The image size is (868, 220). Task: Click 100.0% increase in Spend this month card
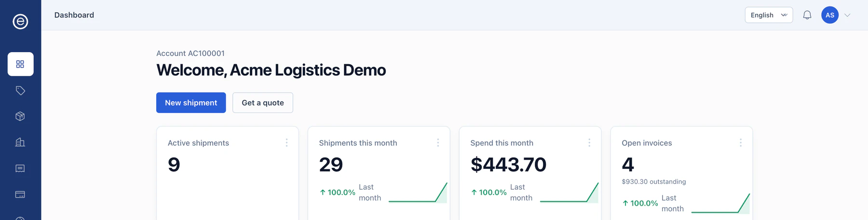(489, 192)
